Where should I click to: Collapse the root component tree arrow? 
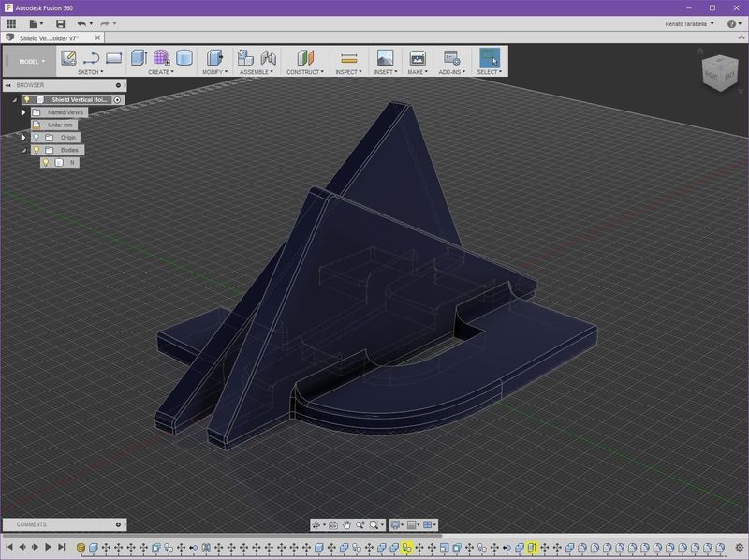14,100
